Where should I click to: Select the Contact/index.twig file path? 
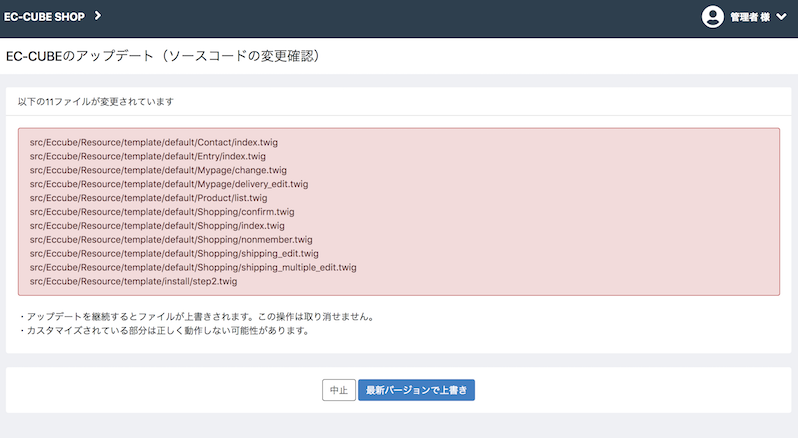(154, 142)
